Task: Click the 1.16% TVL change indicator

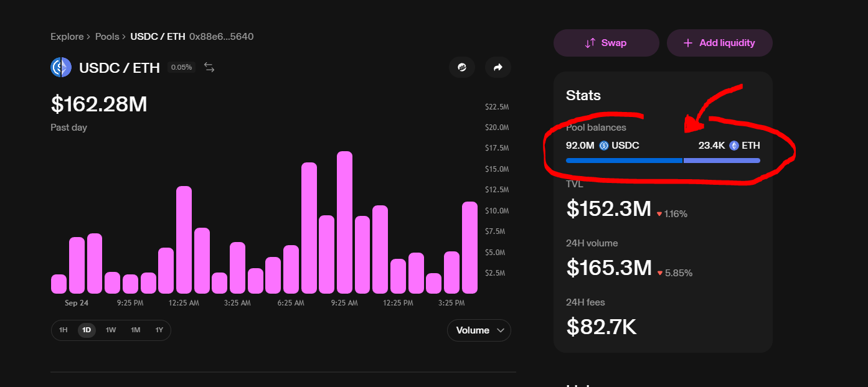Action: pos(672,213)
